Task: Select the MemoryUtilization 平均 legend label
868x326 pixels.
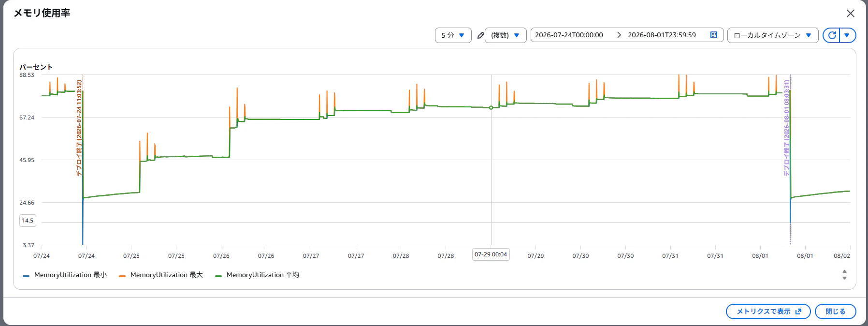Action: (x=262, y=275)
